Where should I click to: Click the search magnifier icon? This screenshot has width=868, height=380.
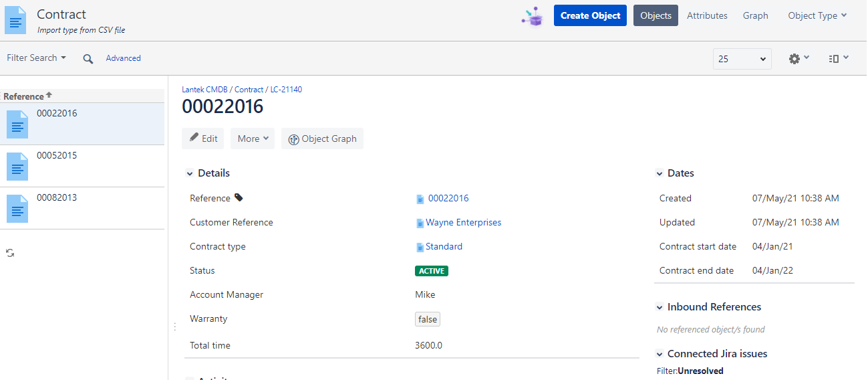pos(88,59)
